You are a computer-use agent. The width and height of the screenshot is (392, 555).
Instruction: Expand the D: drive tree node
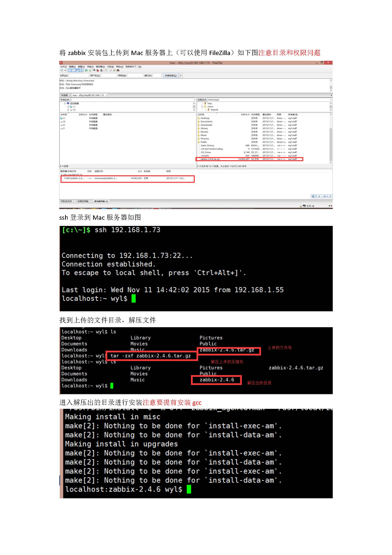pyautogui.click(x=68, y=110)
